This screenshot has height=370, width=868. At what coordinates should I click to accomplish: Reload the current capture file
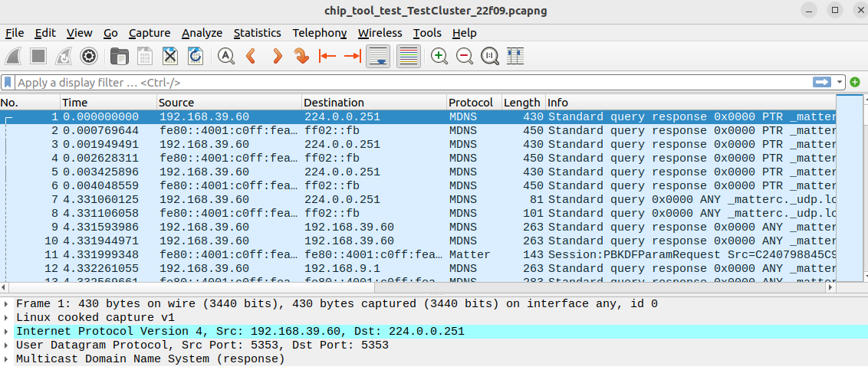196,56
